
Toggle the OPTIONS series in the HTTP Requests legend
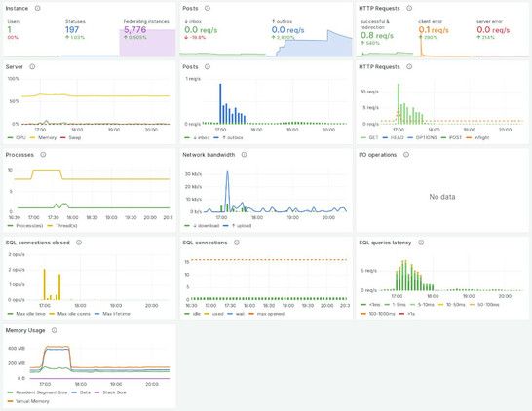click(x=427, y=137)
